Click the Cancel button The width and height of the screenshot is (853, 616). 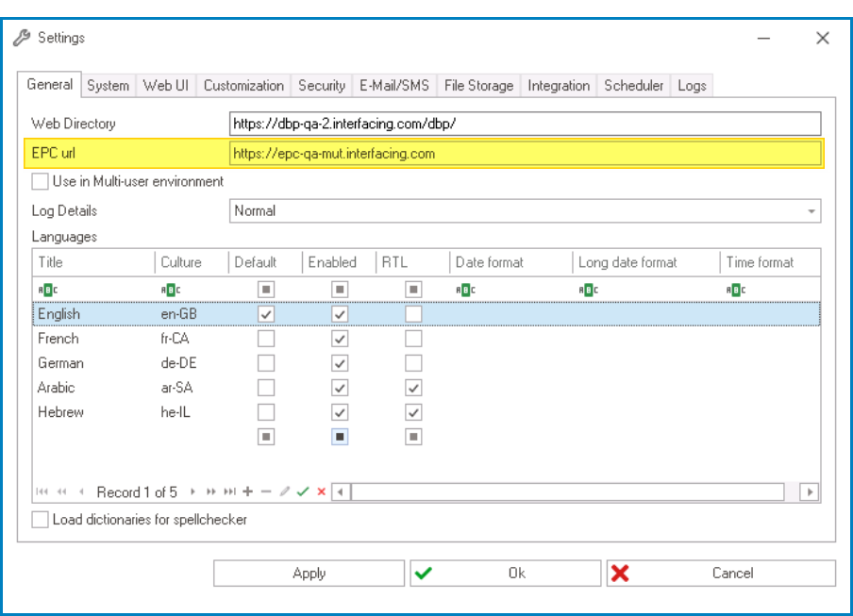tap(721, 573)
